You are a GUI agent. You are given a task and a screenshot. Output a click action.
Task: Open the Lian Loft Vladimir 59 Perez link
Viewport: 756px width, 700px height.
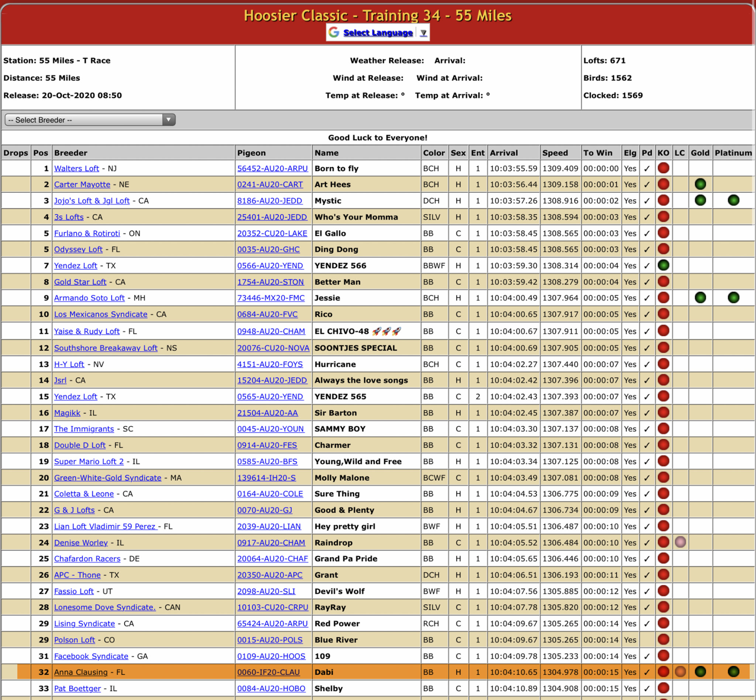(x=105, y=526)
